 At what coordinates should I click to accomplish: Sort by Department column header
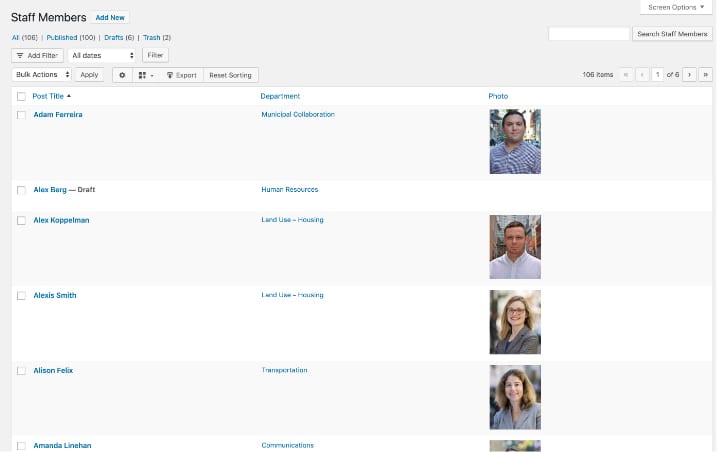[280, 96]
